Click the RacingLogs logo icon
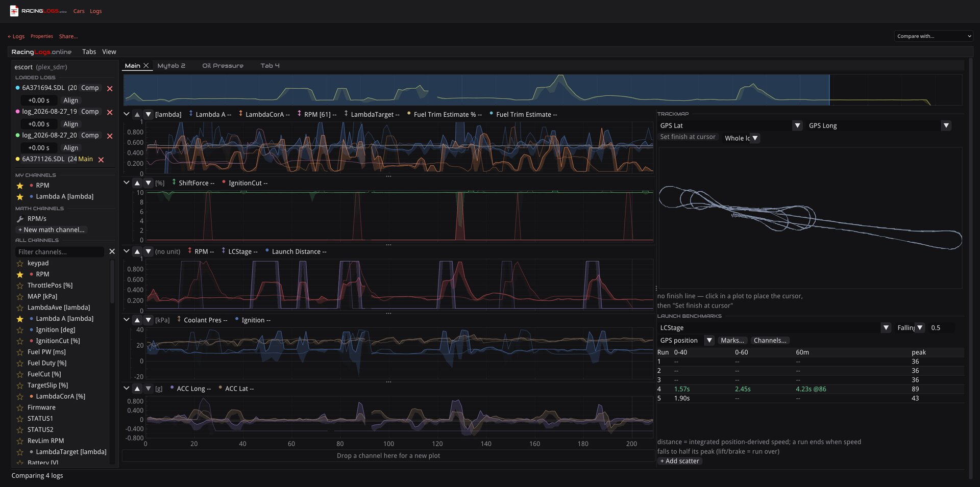 click(14, 11)
